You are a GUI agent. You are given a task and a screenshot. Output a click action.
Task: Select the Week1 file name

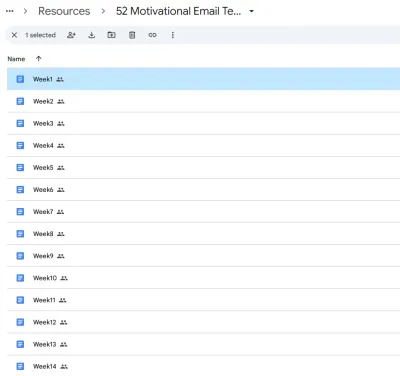(43, 79)
